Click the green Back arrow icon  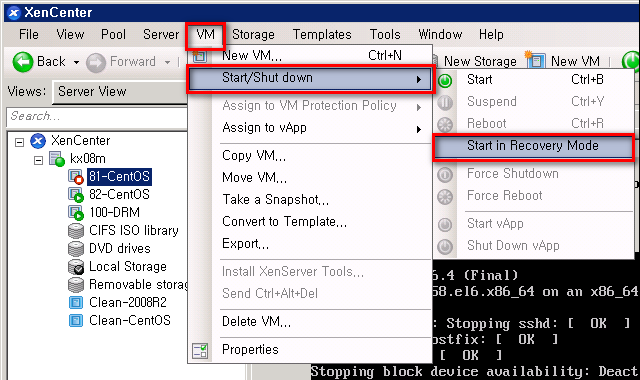click(x=23, y=62)
